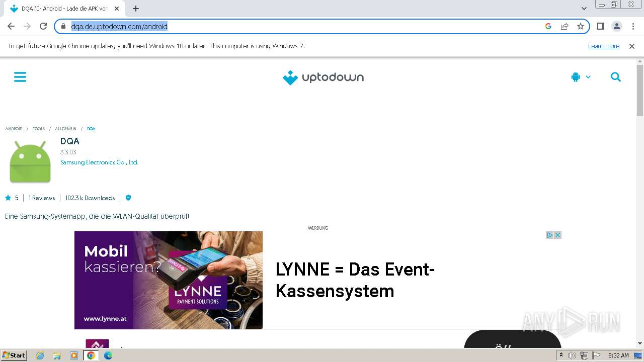Show hidden system tray icons

click(561, 355)
